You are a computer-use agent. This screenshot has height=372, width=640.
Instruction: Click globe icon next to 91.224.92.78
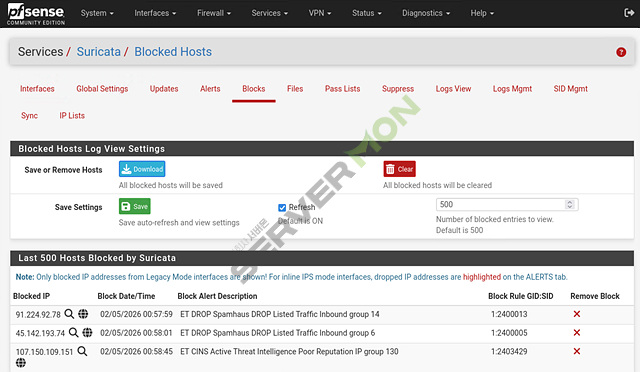tap(83, 314)
